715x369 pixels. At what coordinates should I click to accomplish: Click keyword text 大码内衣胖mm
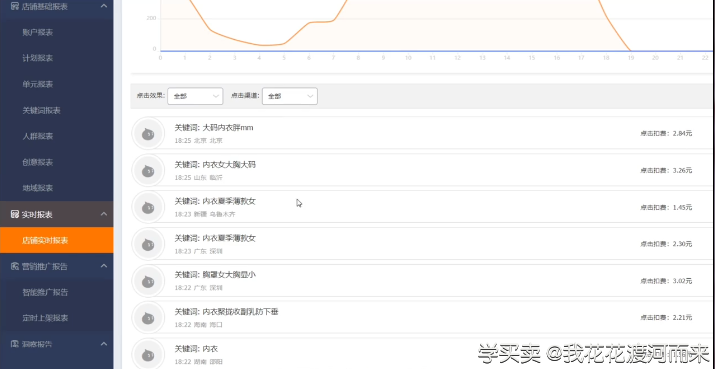point(228,128)
